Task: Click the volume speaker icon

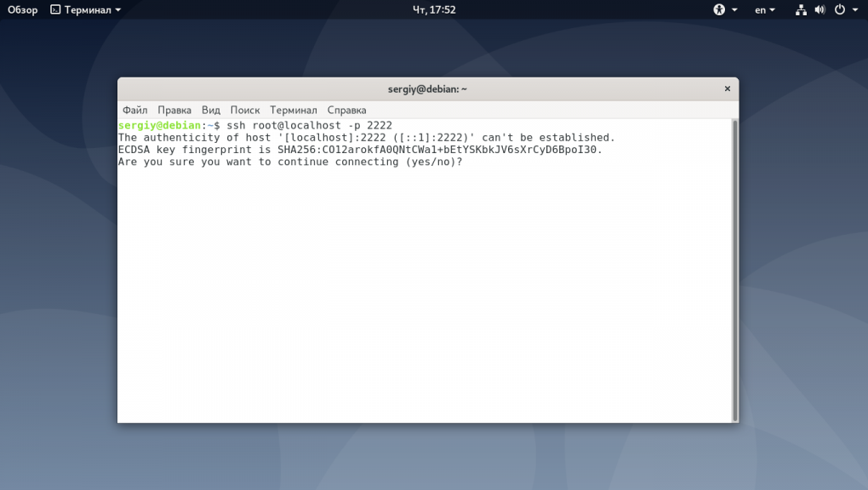Action: (x=819, y=10)
